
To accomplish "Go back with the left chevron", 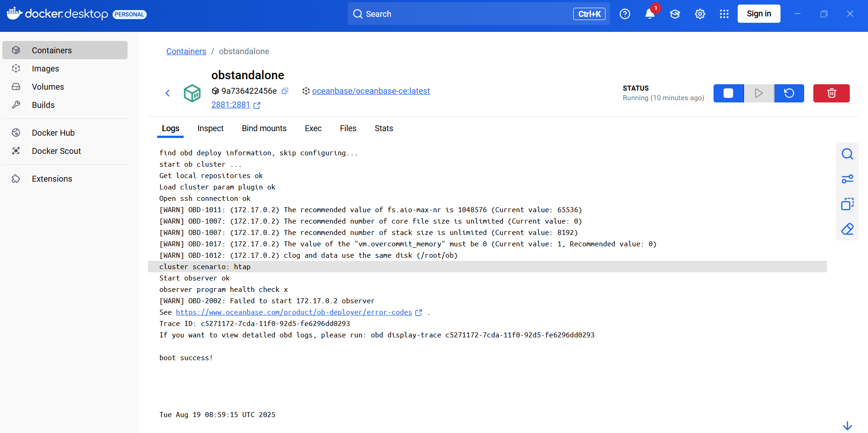I will tap(168, 93).
